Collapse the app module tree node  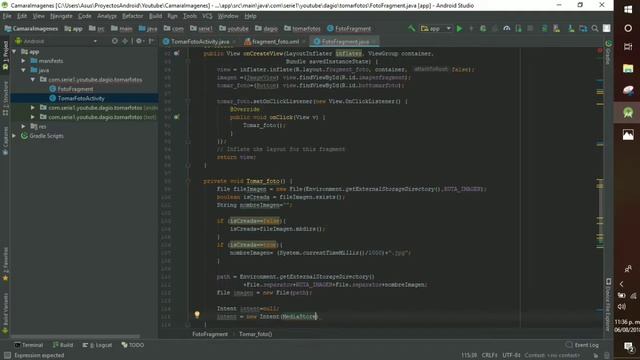[14, 51]
